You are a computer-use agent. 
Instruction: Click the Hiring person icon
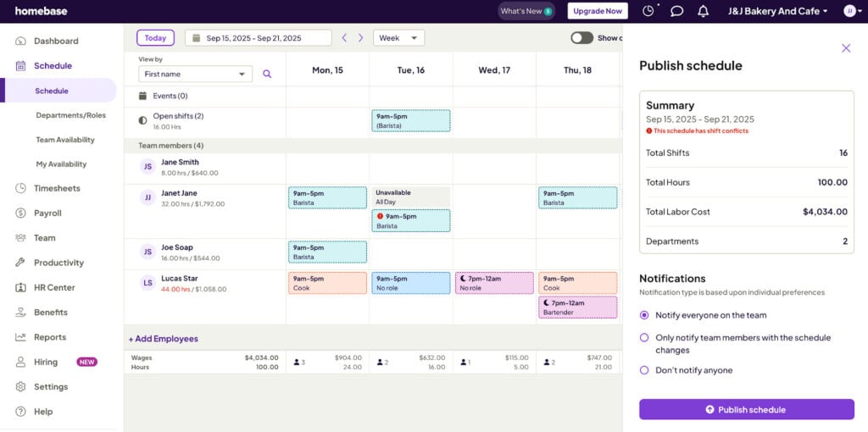click(x=20, y=362)
